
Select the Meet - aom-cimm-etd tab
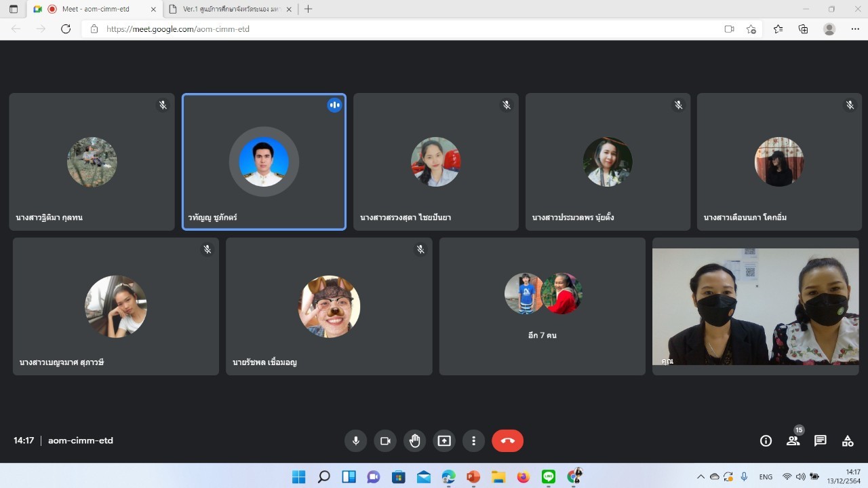point(94,9)
